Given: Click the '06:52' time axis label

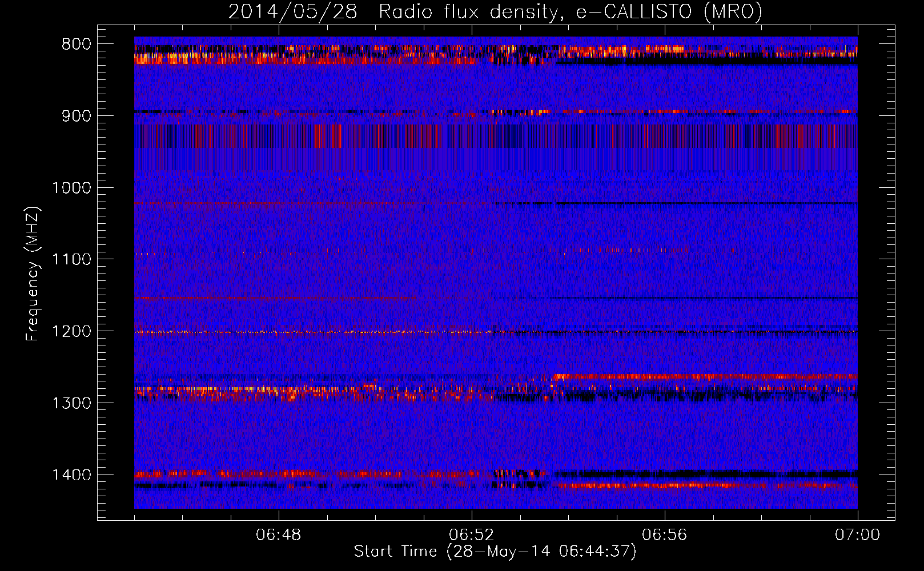Looking at the screenshot, I should point(472,535).
